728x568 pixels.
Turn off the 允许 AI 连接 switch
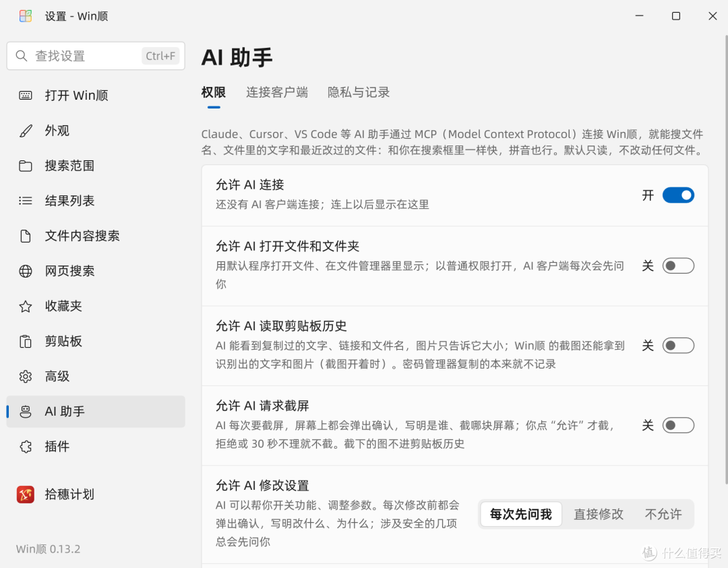pos(678,195)
